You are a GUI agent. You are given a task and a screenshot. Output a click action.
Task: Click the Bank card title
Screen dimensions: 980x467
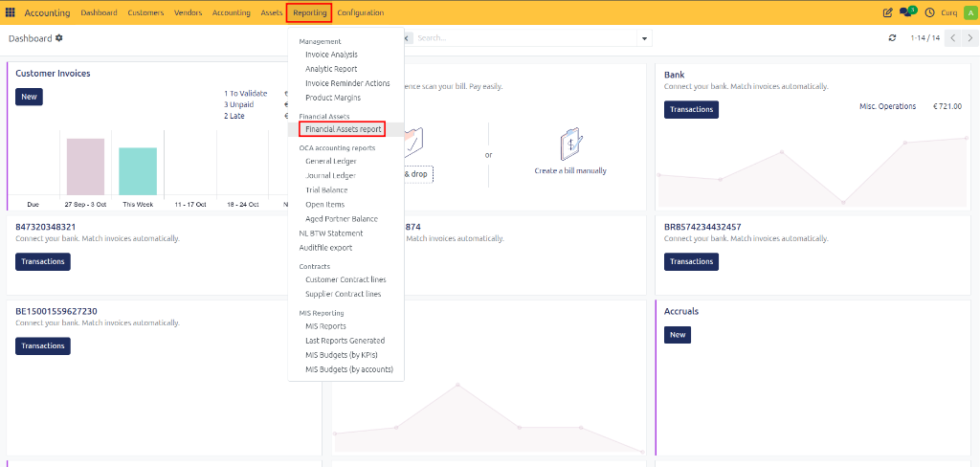(x=675, y=75)
